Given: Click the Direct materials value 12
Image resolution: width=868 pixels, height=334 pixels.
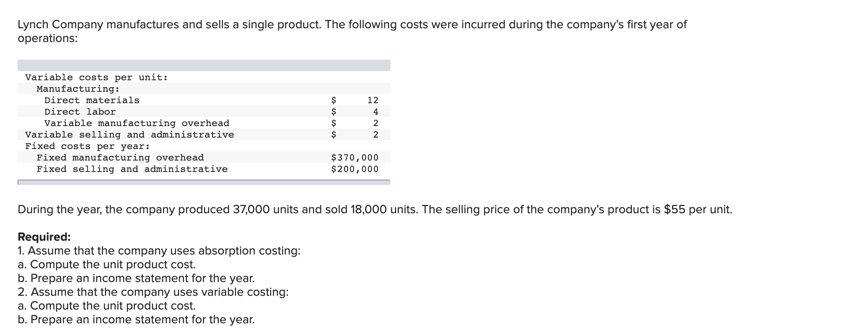Looking at the screenshot, I should tap(372, 100).
